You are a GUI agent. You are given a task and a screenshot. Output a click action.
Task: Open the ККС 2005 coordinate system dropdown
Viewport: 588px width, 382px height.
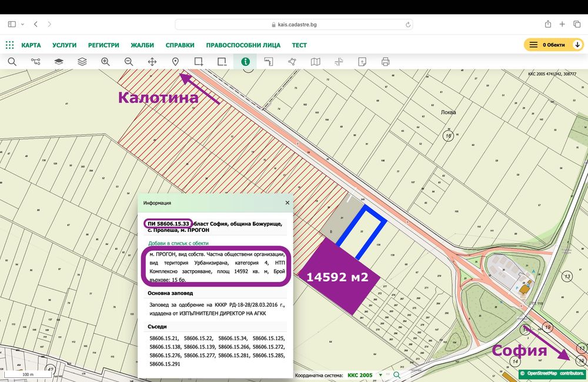tap(364, 375)
